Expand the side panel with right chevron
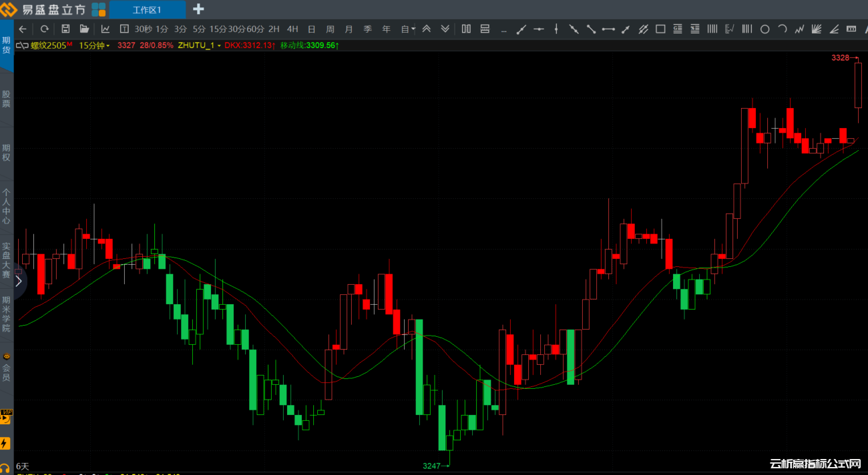This screenshot has width=868, height=475. tap(18, 281)
